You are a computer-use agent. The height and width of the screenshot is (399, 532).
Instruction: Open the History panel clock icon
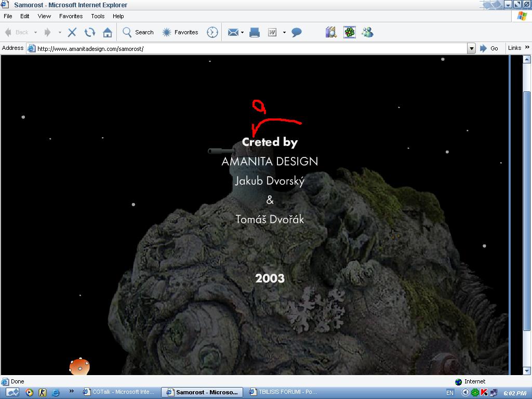tap(212, 32)
